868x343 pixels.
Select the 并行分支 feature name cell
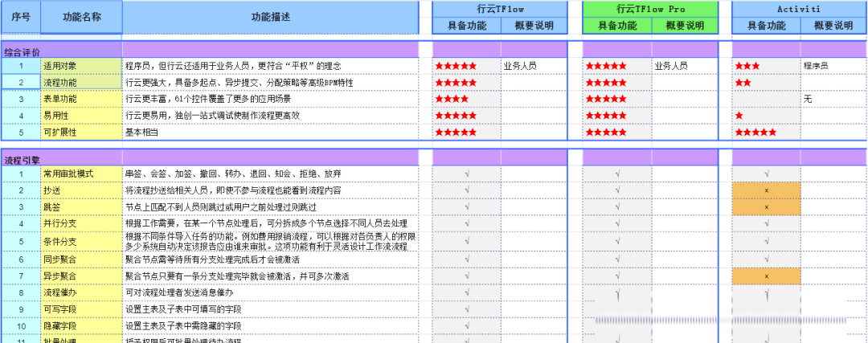(x=81, y=223)
